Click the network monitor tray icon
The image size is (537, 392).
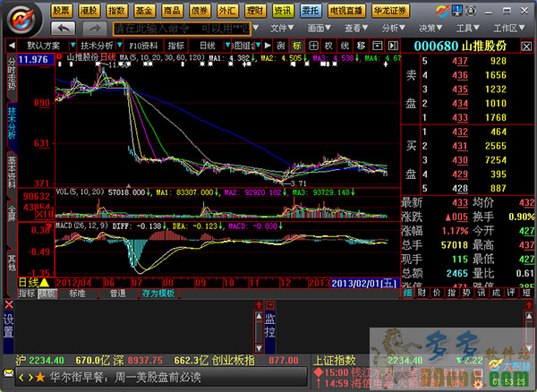pos(456,10)
